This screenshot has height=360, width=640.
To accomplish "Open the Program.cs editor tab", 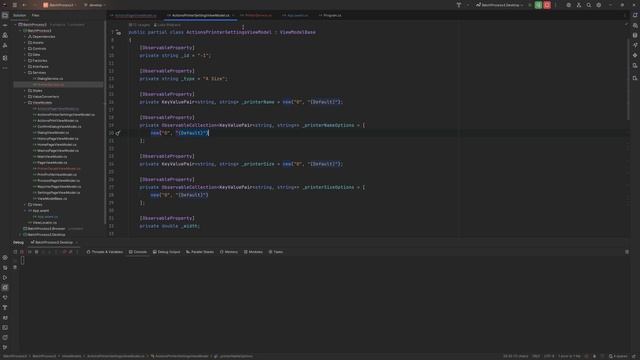I will (330, 16).
